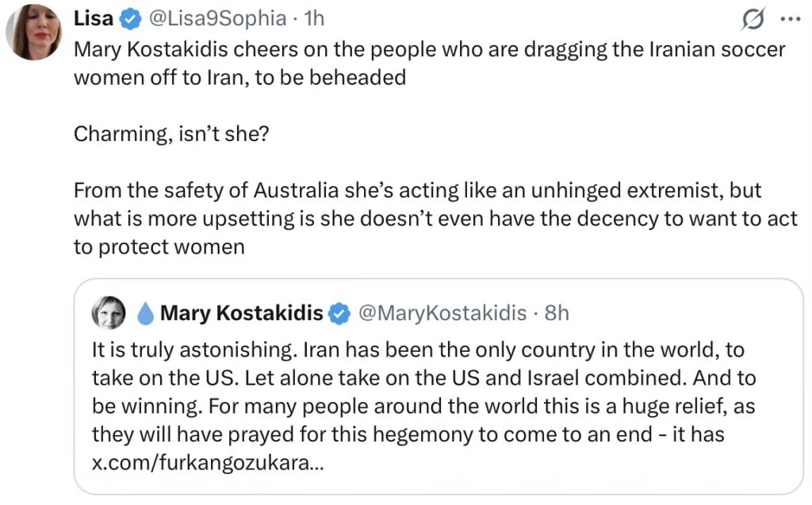This screenshot has height=505, width=812.
Task: Click Mary Kostakidis's blue verified badge
Action: pos(340,313)
